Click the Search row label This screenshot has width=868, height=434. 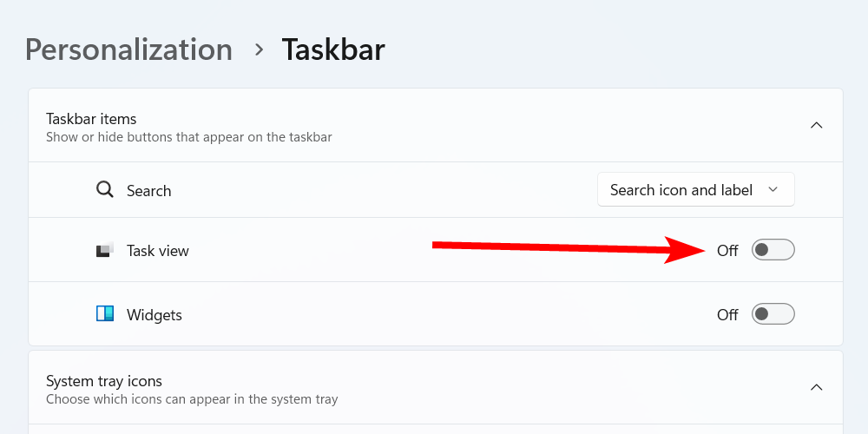(x=149, y=191)
